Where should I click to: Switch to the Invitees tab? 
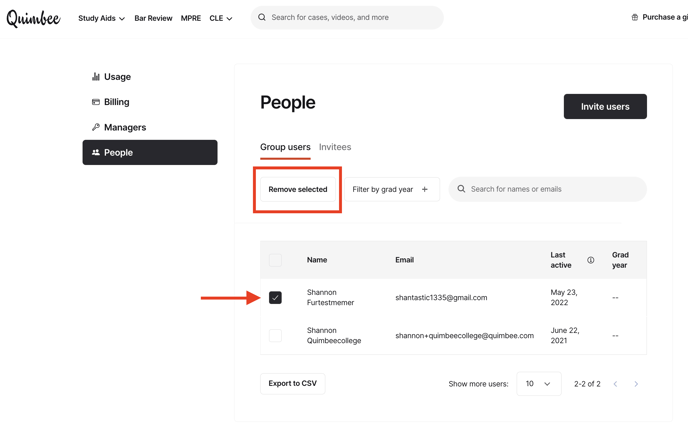(x=335, y=147)
